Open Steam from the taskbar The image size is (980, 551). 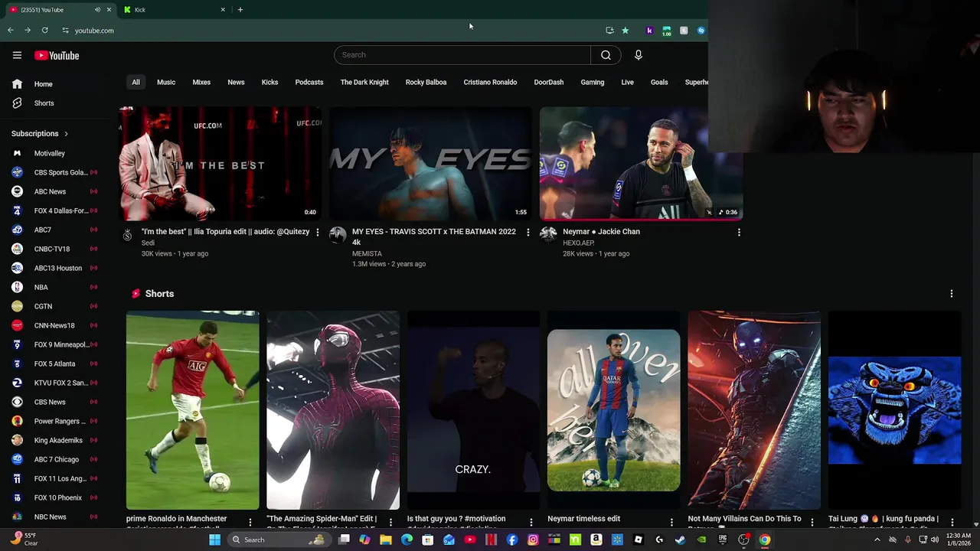[680, 540]
